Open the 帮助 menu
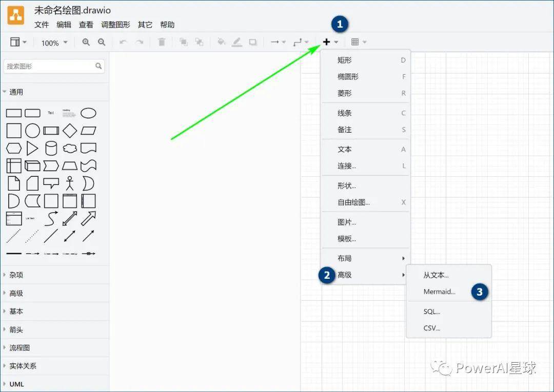This screenshot has width=554, height=392. pos(167,25)
